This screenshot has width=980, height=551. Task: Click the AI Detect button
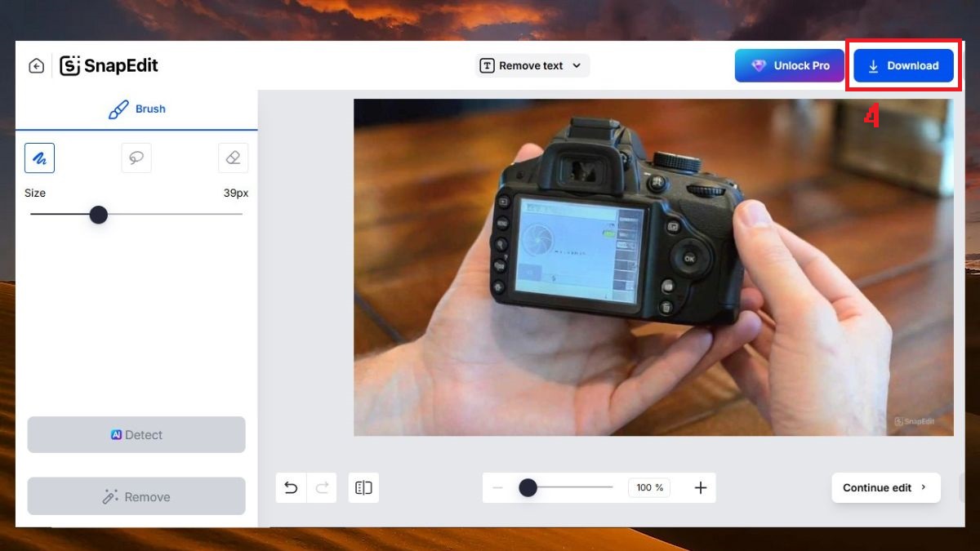tap(136, 435)
